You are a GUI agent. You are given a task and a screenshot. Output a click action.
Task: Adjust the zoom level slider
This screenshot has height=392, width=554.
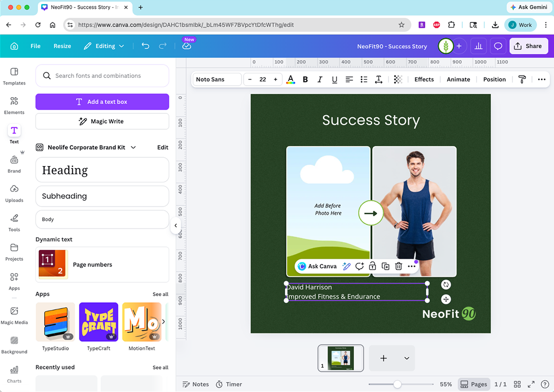397,384
